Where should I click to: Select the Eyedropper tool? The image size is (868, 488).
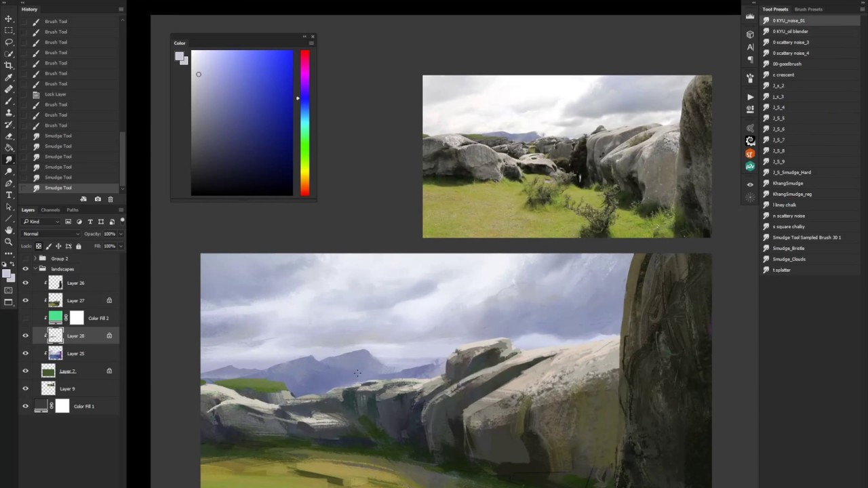9,77
